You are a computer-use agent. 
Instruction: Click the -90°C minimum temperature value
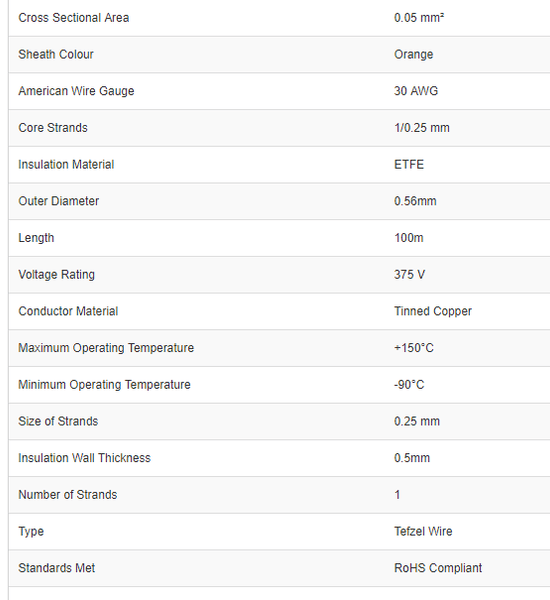pyautogui.click(x=409, y=385)
